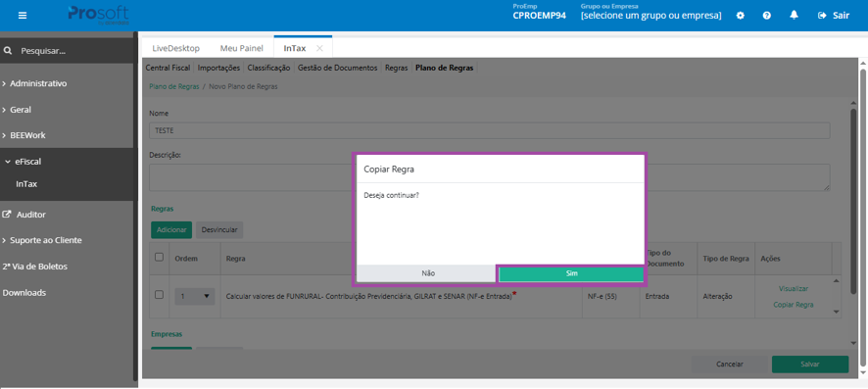Click the form's vertical scrollbar
The height and width of the screenshot is (389, 868).
[853, 202]
